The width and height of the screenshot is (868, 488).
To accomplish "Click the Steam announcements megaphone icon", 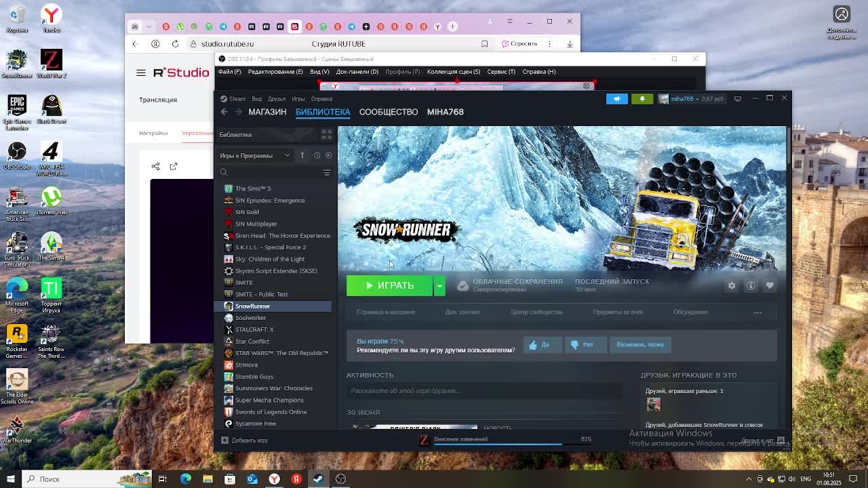I will [x=617, y=99].
